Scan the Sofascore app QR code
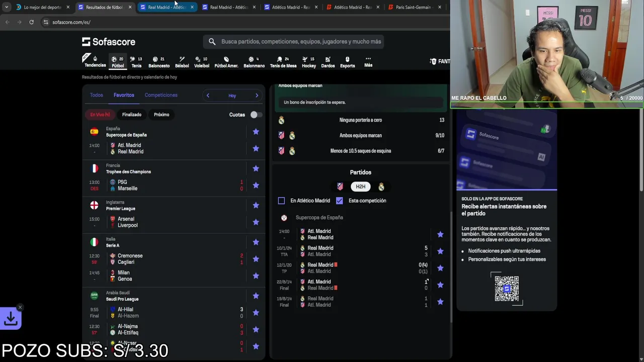Viewport: 644px width, 362px height. pos(507,289)
